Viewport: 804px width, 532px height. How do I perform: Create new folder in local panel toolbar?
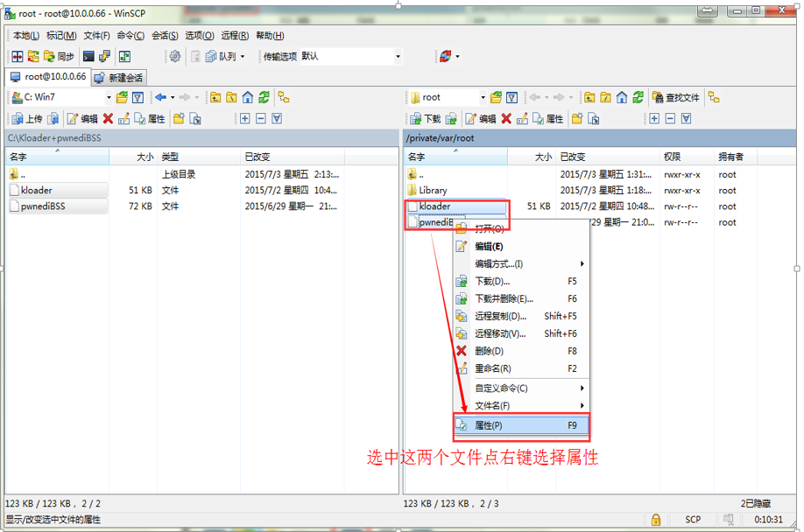point(179,119)
